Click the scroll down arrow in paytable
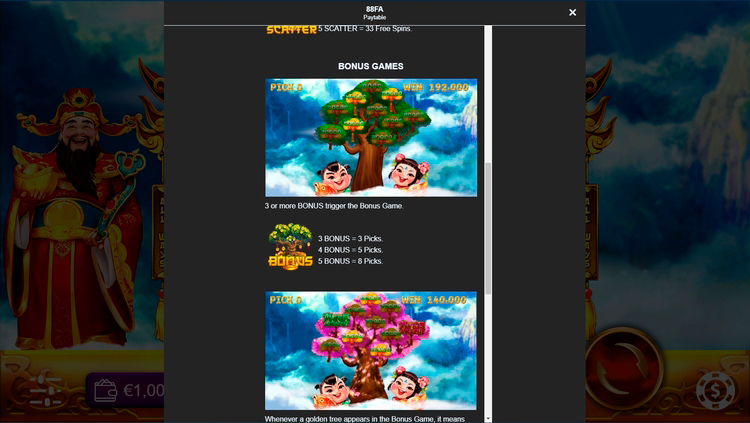Screen dimensions: 750x423 tap(488, 417)
